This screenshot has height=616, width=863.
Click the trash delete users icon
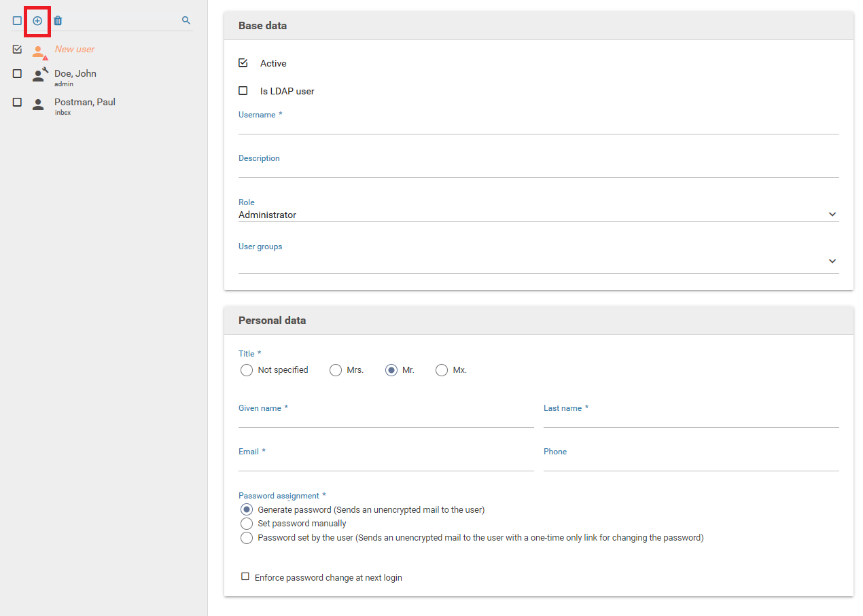(x=58, y=21)
